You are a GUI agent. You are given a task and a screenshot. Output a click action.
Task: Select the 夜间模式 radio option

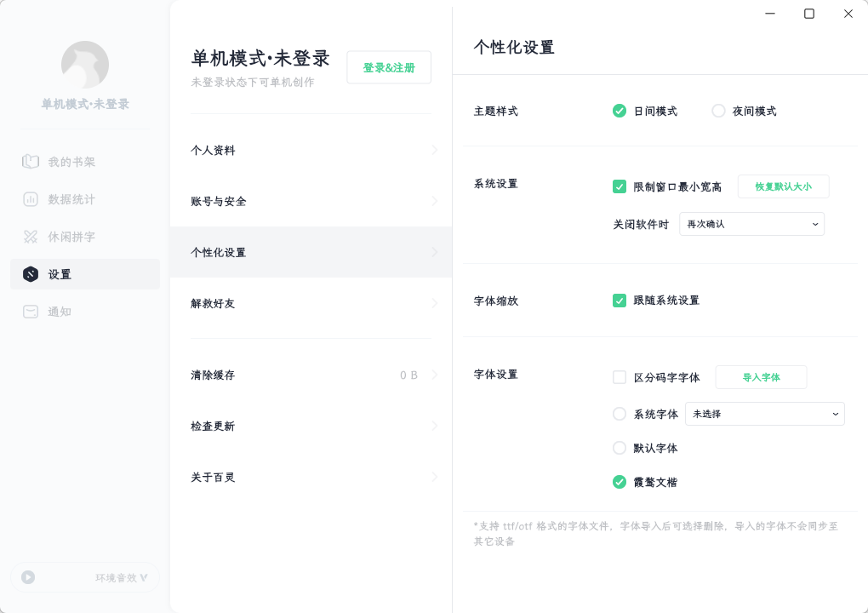click(x=719, y=111)
